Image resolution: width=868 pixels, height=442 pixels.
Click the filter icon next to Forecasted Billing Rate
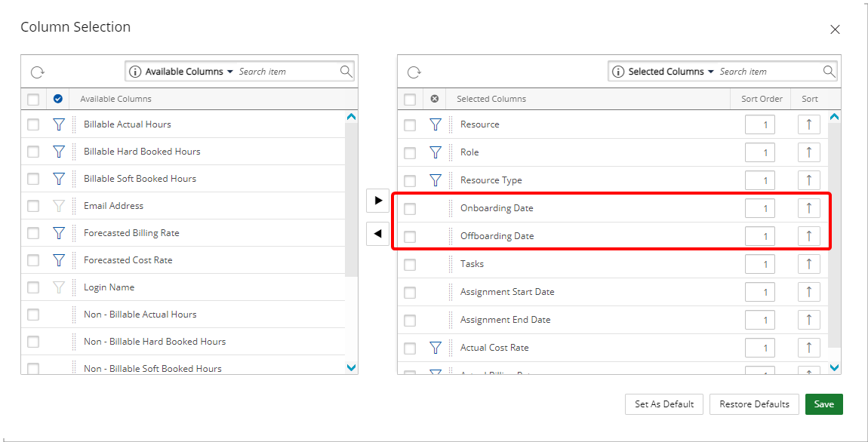[x=59, y=233]
